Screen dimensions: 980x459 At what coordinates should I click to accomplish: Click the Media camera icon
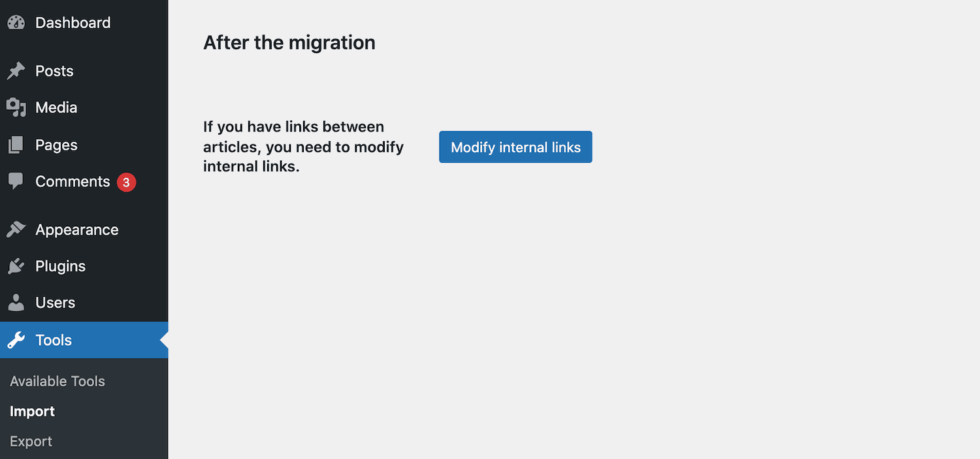click(16, 108)
